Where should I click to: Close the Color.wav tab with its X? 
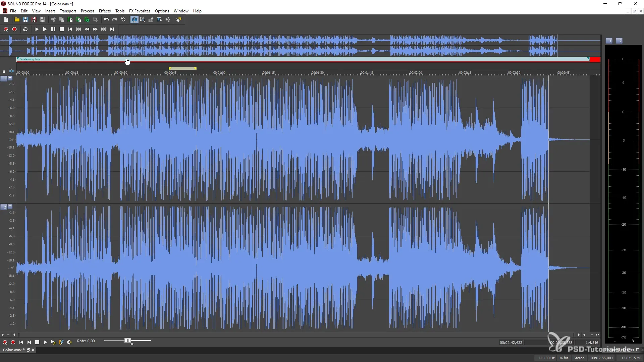(x=33, y=350)
